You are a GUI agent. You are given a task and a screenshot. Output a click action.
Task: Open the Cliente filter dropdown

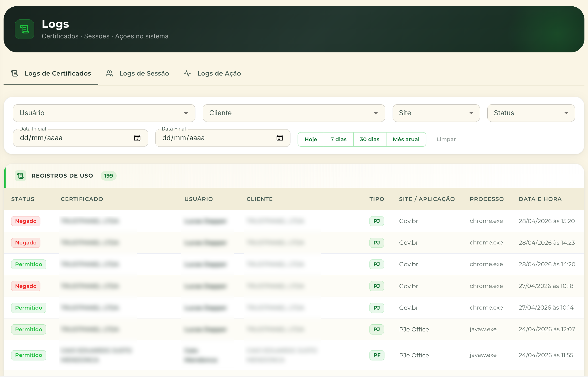pos(294,113)
